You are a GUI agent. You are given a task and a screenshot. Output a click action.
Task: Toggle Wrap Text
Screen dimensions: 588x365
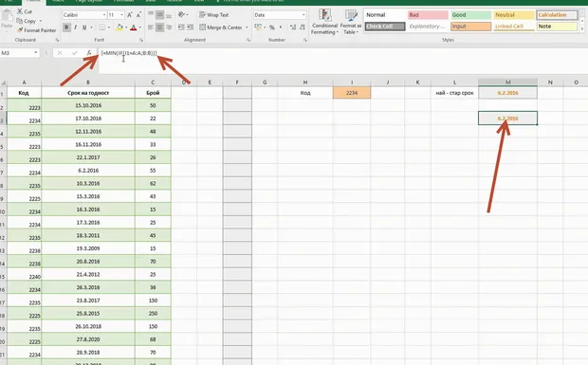pyautogui.click(x=213, y=15)
